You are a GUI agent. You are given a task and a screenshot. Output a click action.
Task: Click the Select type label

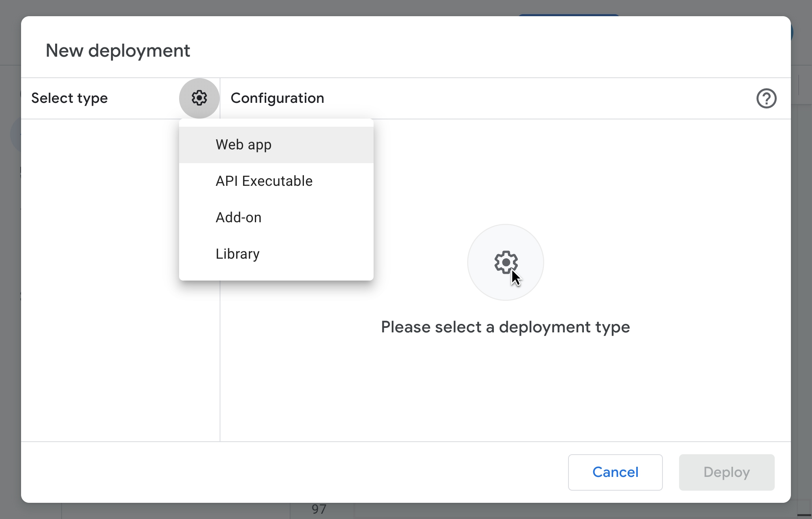tap(69, 98)
